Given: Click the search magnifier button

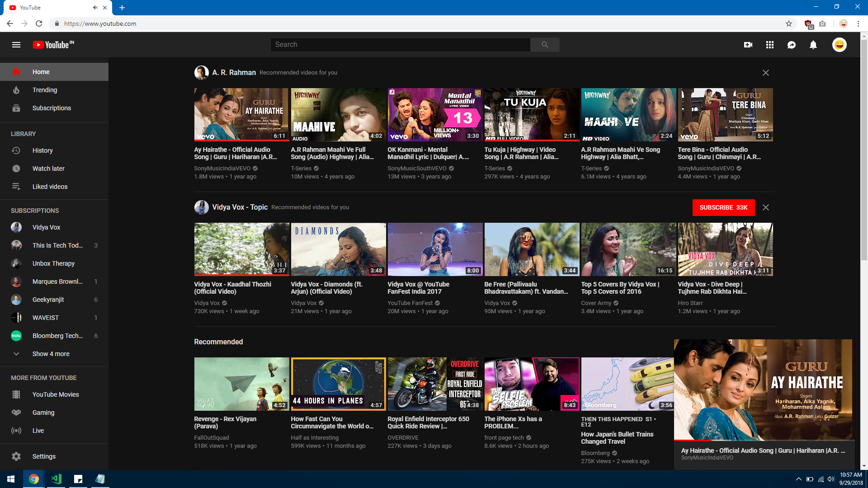Looking at the screenshot, I should (x=545, y=45).
